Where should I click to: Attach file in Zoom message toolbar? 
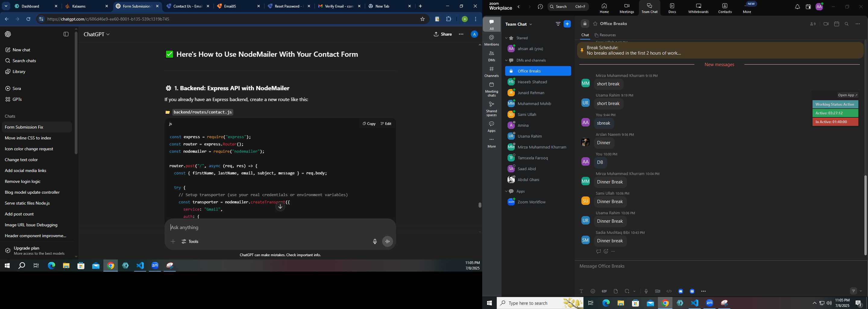pos(616,291)
